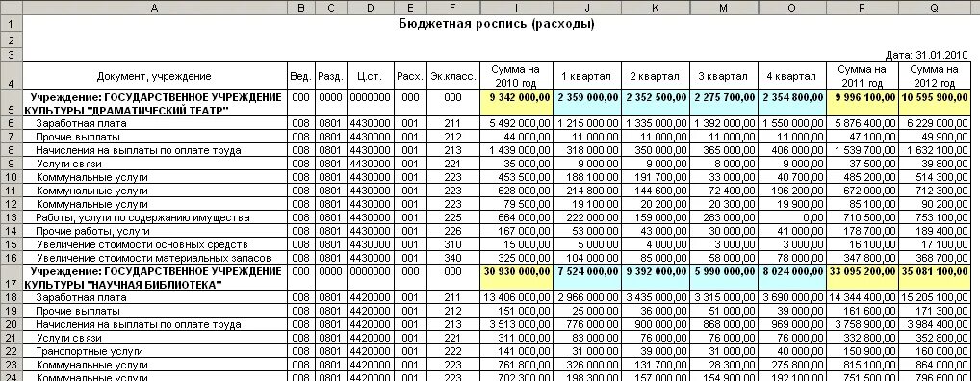Click total cell 35 081 100,00
The image size is (980, 381).
pyautogui.click(x=935, y=277)
